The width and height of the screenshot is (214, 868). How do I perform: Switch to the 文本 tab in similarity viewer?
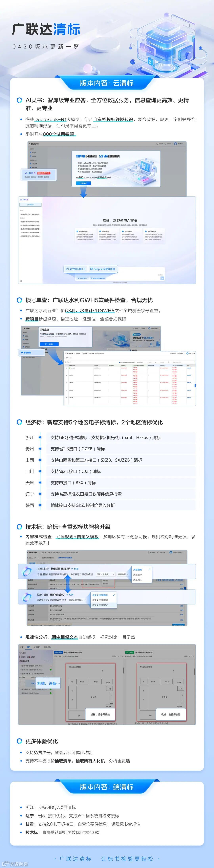(x=22, y=647)
